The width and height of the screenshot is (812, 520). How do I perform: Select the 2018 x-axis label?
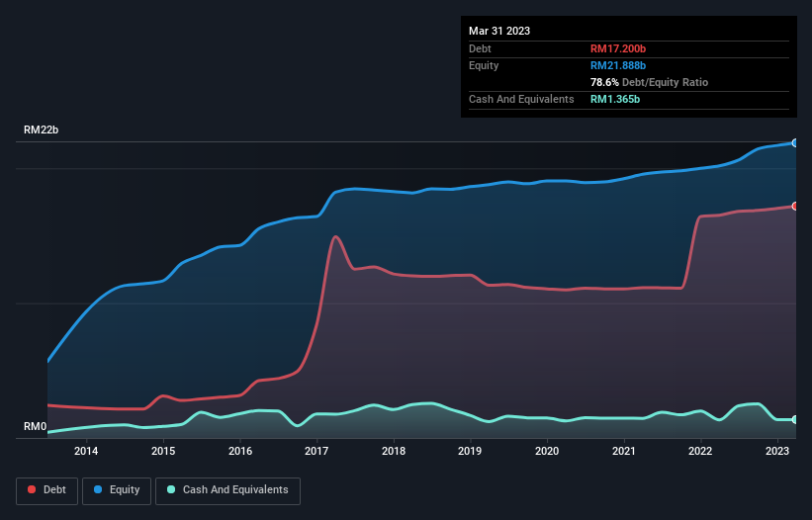pyautogui.click(x=394, y=451)
